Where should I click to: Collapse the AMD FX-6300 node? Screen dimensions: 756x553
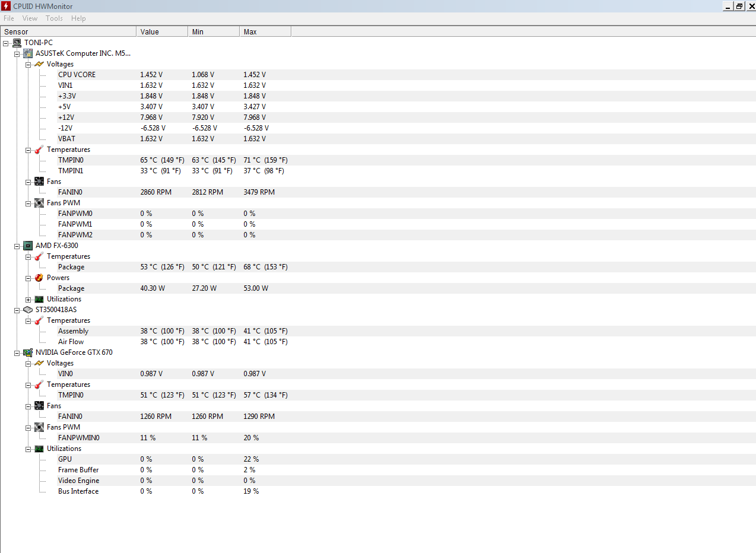point(17,246)
